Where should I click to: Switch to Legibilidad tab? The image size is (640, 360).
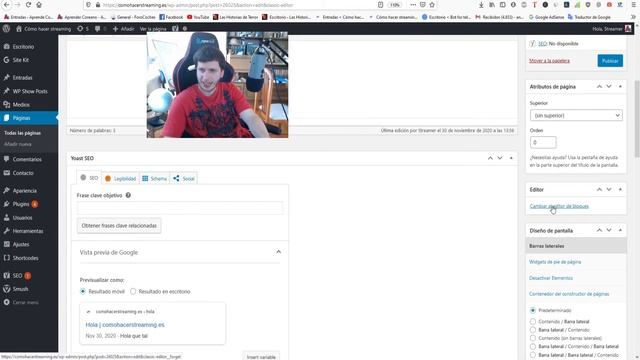pyautogui.click(x=120, y=178)
